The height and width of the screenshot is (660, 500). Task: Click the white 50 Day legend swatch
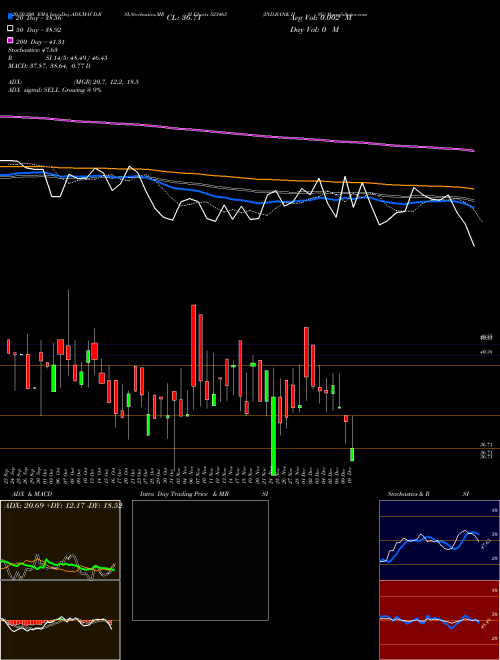[x=10, y=29]
